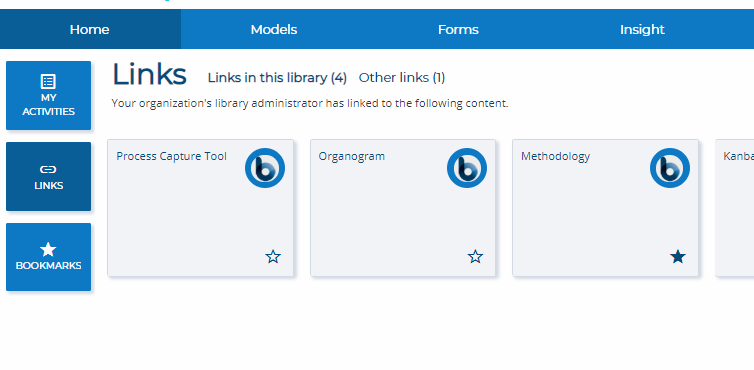The image size is (754, 370).
Task: Show Links in this library (4)
Action: pos(277,77)
